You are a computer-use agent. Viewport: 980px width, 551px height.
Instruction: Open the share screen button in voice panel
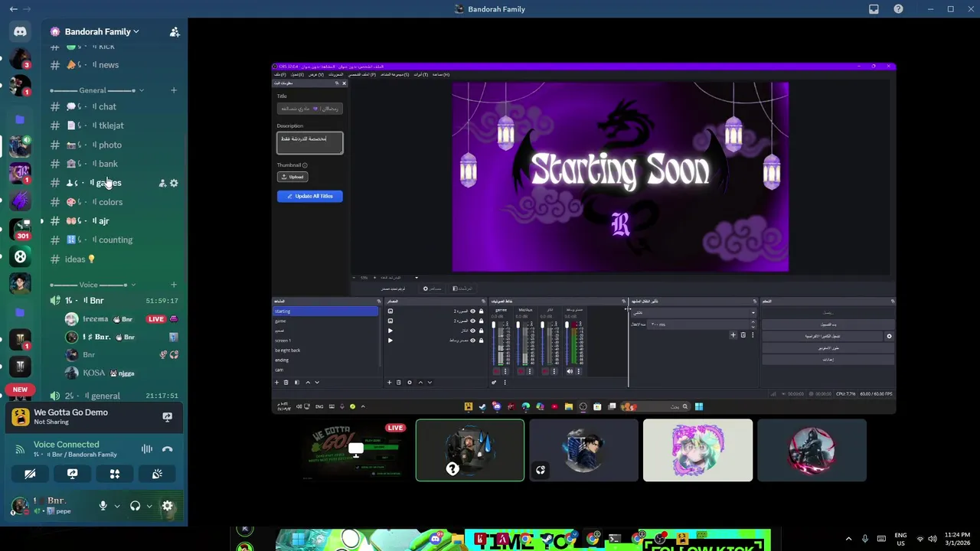click(x=73, y=474)
